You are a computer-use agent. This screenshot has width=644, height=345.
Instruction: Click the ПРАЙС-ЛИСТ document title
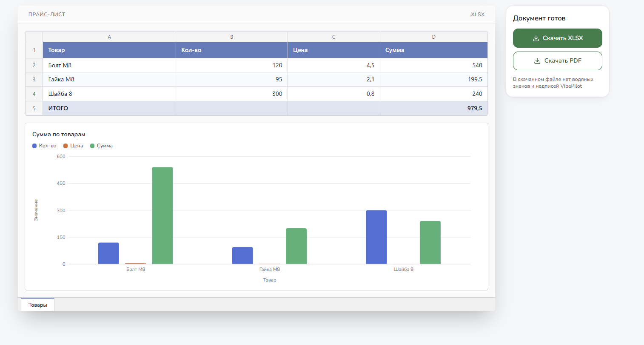[x=47, y=14]
